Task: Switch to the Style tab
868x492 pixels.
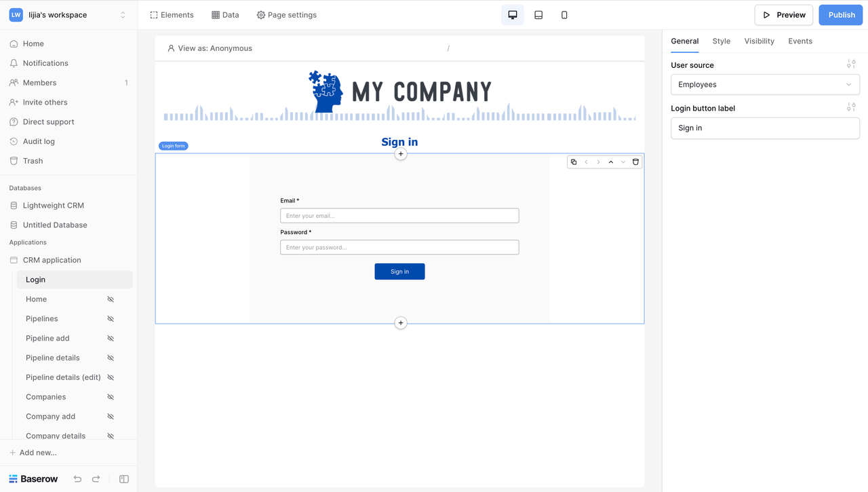Action: (x=722, y=41)
